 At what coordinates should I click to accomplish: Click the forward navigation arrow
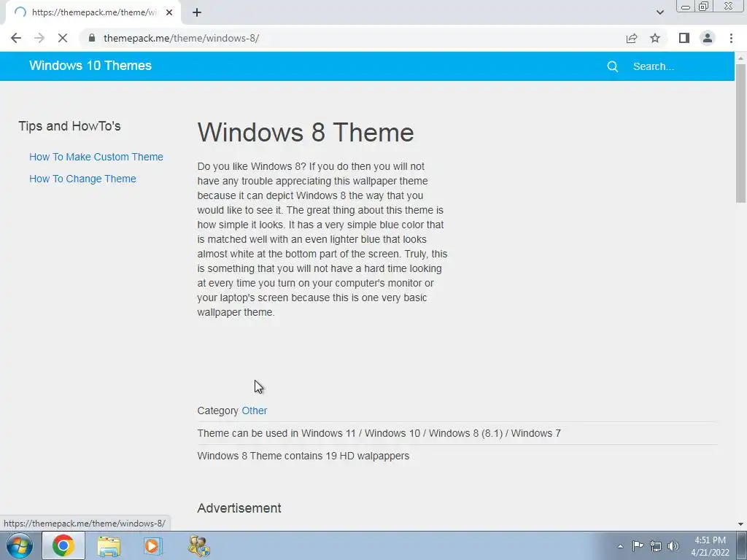click(x=39, y=38)
